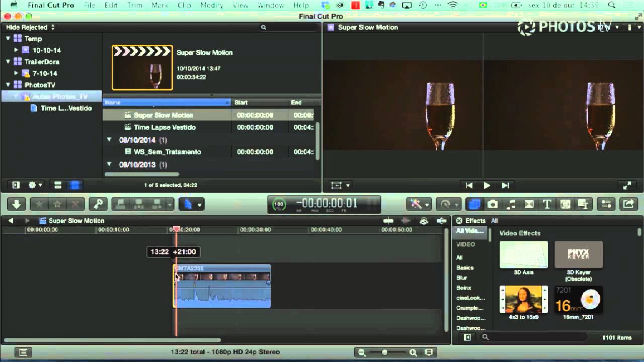Open the Titles Browser T icon

coord(547,204)
